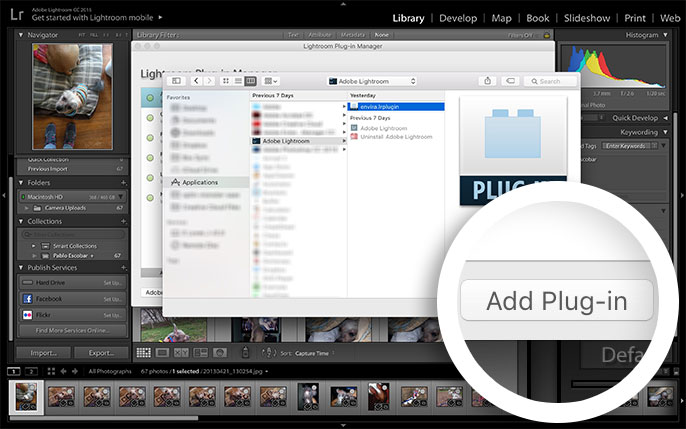Image resolution: width=686 pixels, height=429 pixels.
Task: Click the Export button
Action: (101, 352)
